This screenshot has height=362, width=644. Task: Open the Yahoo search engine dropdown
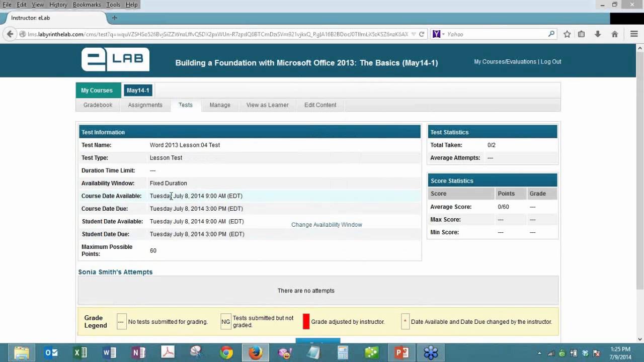click(x=443, y=34)
